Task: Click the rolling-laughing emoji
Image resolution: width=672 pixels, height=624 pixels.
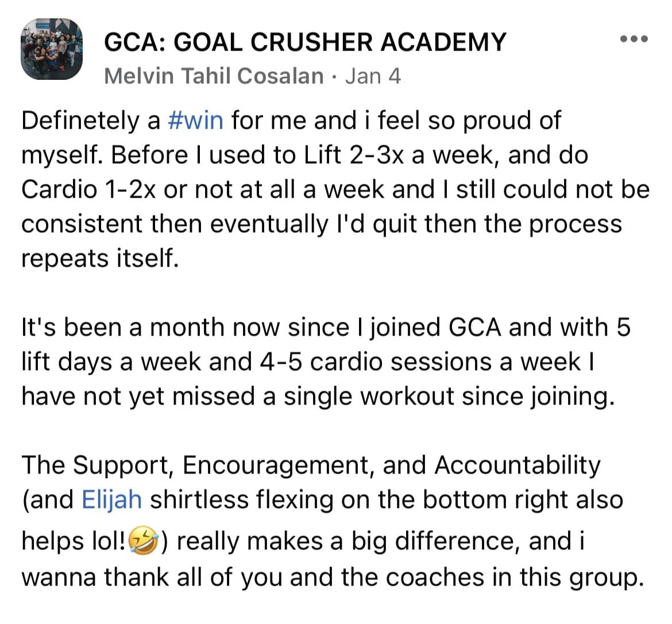Action: pos(144,541)
